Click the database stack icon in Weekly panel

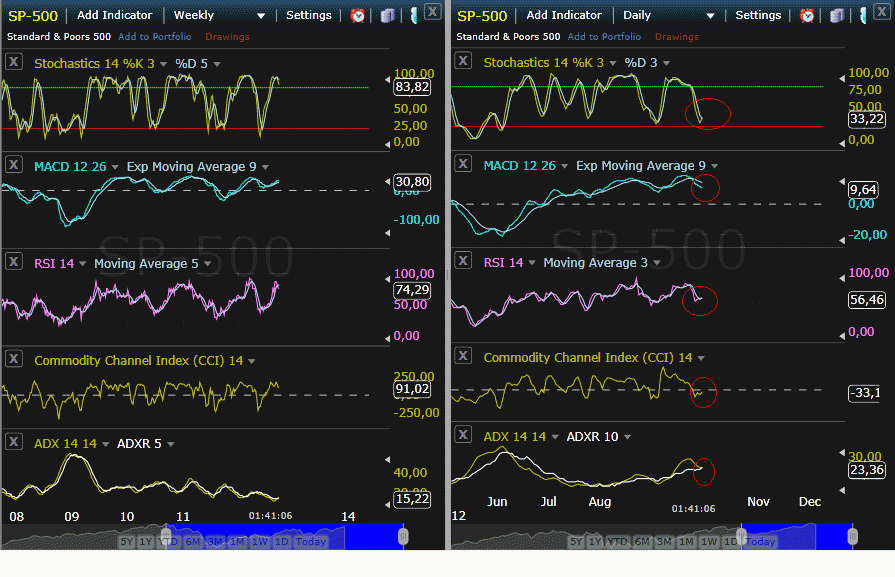coord(388,15)
